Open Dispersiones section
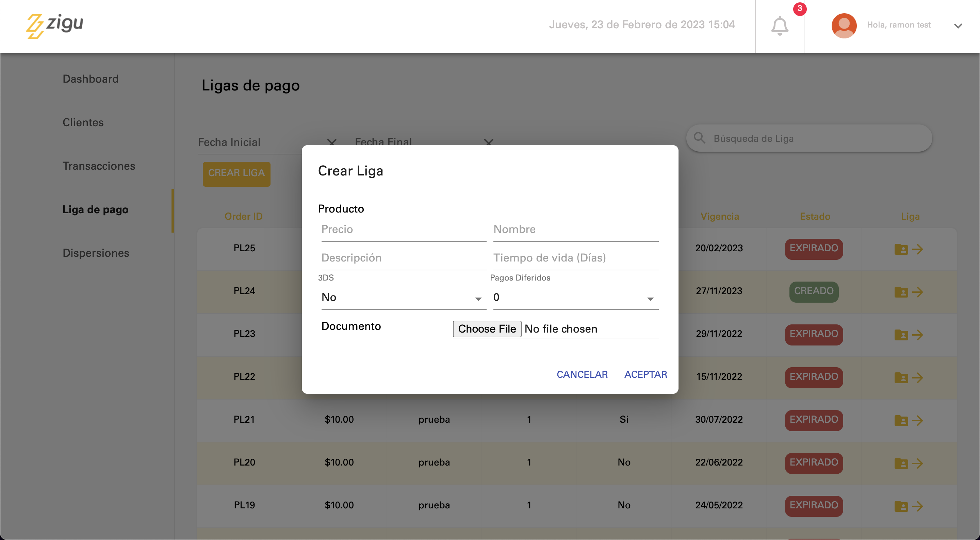980x540 pixels. click(96, 253)
